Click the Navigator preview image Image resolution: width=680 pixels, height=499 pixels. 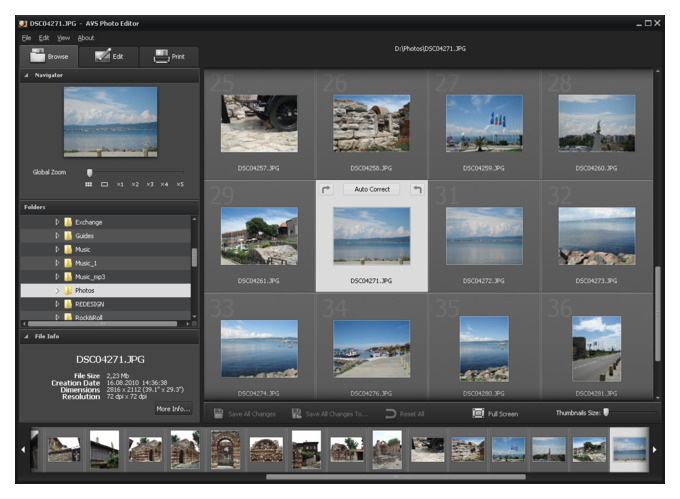point(111,122)
